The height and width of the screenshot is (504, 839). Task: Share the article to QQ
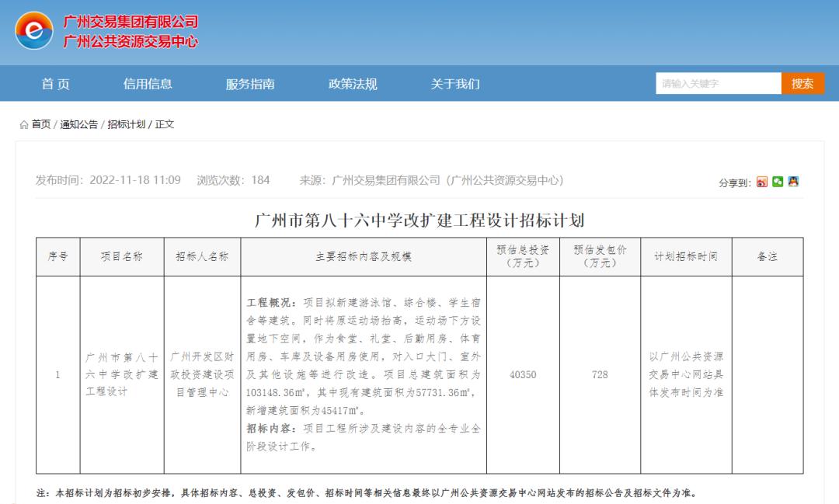click(x=793, y=182)
